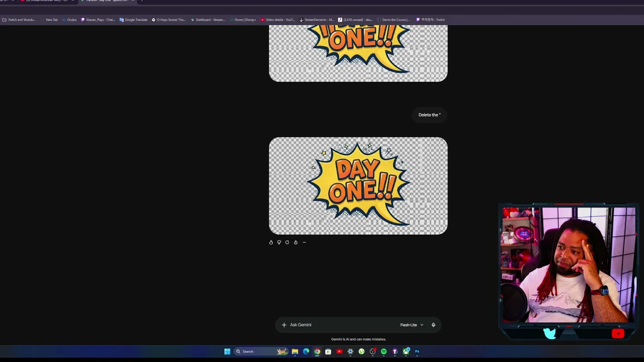This screenshot has height=362, width=644.
Task: Give the response a thumbs down
Action: 279,242
